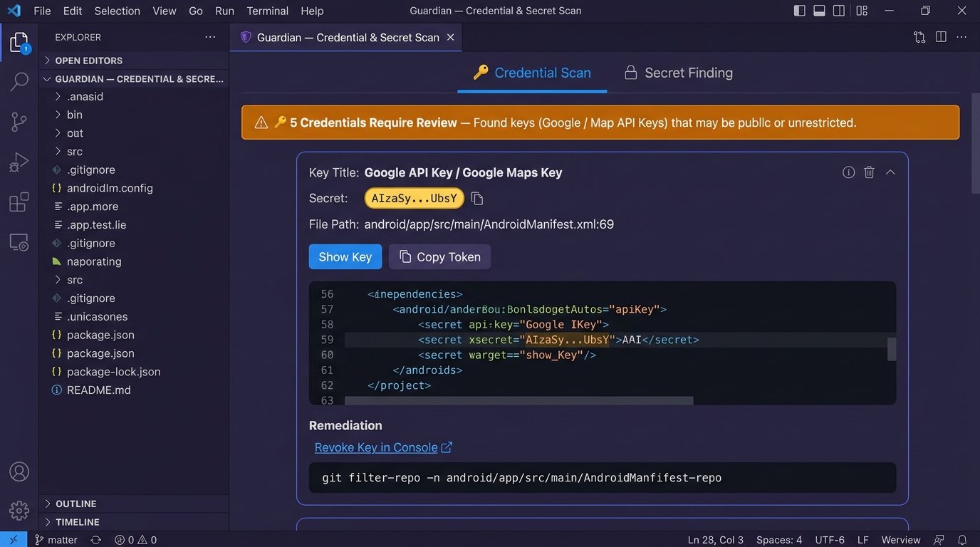980x547 pixels.
Task: Click the compare changes icon in editor toolbar
Action: (x=919, y=37)
